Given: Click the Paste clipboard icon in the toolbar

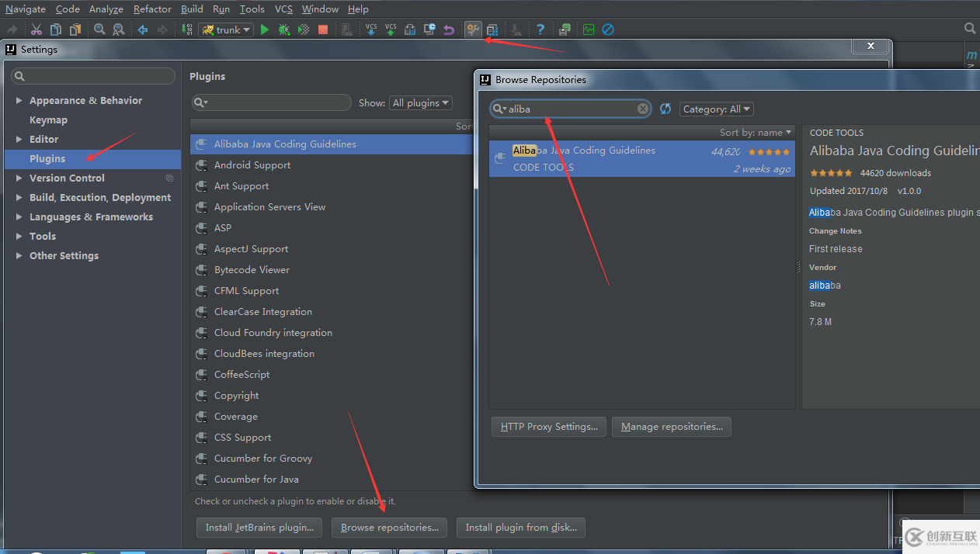Looking at the screenshot, I should coord(75,29).
